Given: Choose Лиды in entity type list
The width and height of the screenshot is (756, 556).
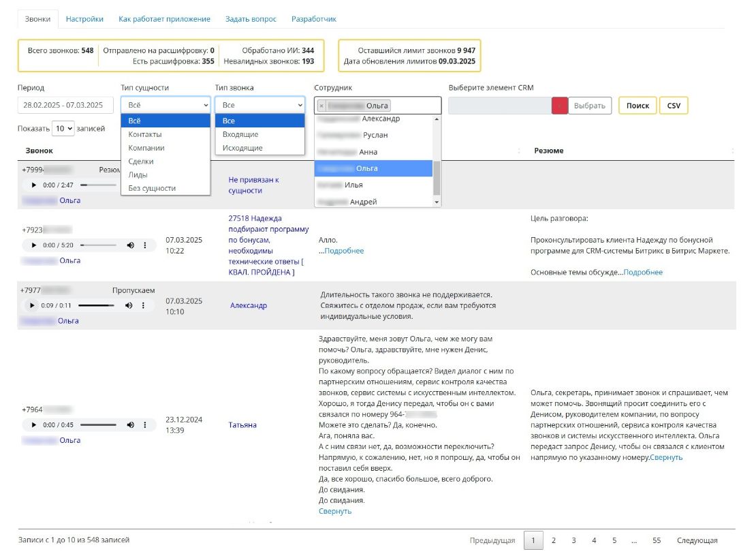Looking at the screenshot, I should click(166, 175).
